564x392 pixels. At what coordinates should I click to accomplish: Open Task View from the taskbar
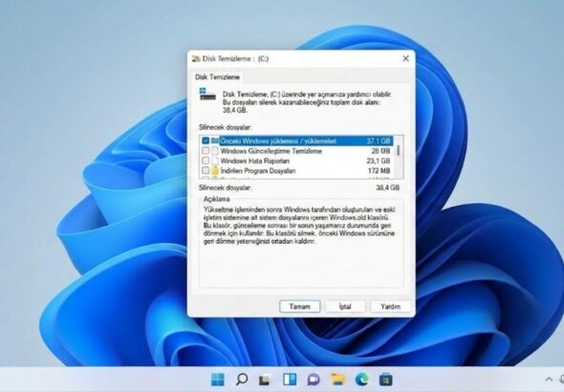(x=266, y=380)
